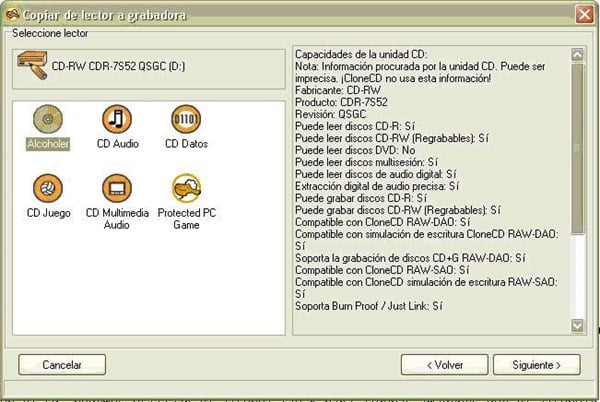
Task: Choose the Protected PC Game profile icon
Action: [186, 188]
